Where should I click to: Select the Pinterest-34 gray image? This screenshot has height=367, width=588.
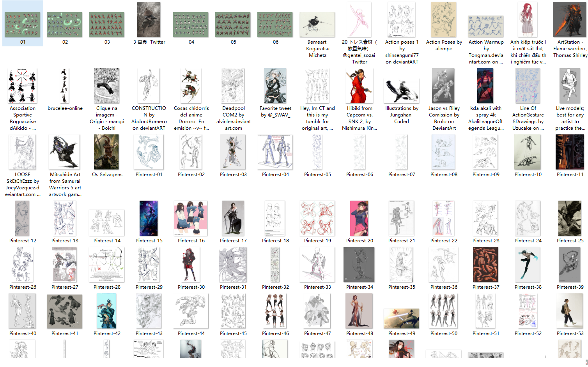[x=360, y=265]
